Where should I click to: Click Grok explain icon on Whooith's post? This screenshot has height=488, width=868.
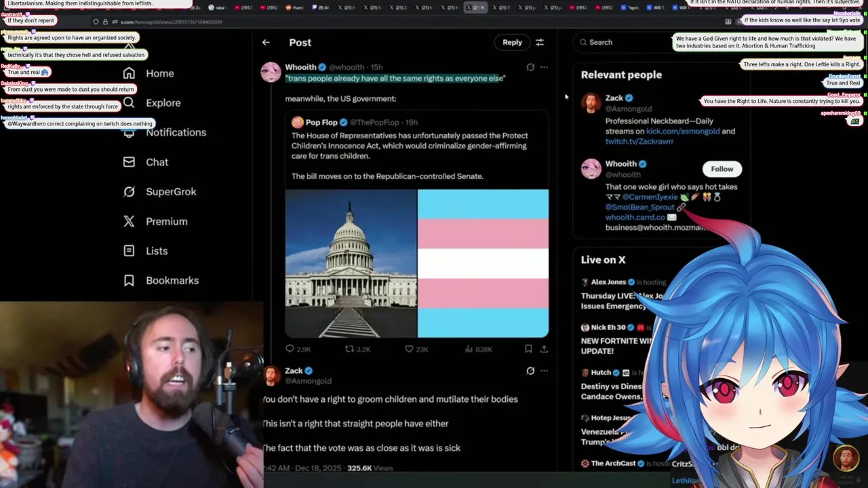[530, 67]
